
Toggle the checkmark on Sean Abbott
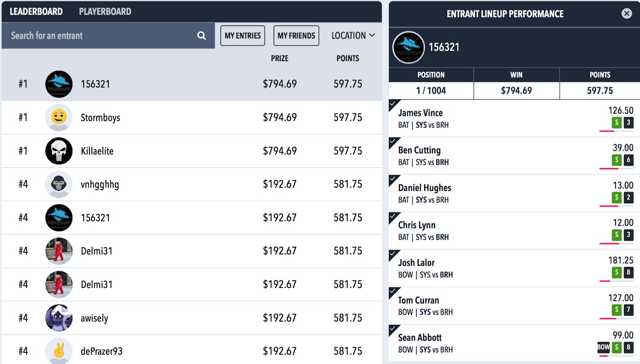coord(393,329)
